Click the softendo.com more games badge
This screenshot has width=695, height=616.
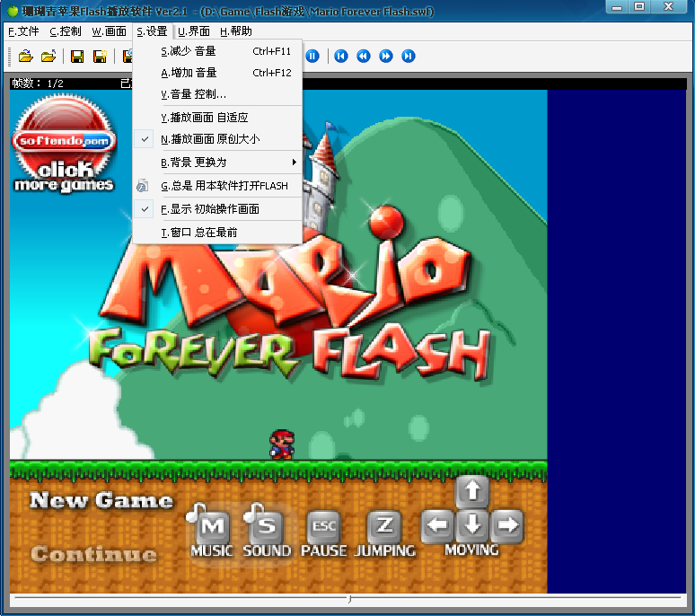(65, 144)
